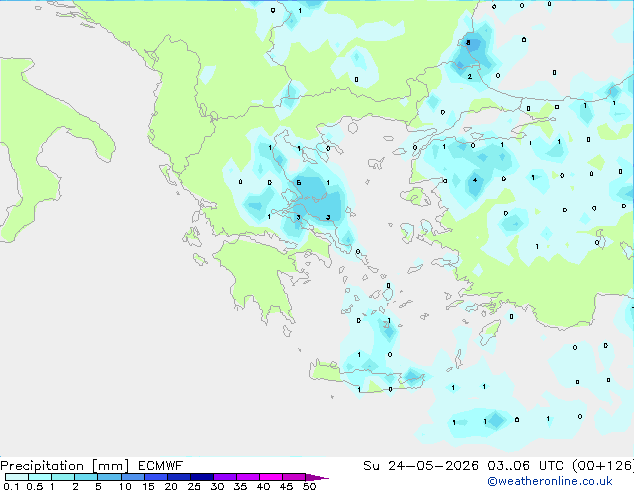Click the '03..06 UTC' forecast time text
Image resolution: width=634 pixels, height=490 pixels.
coord(525,466)
